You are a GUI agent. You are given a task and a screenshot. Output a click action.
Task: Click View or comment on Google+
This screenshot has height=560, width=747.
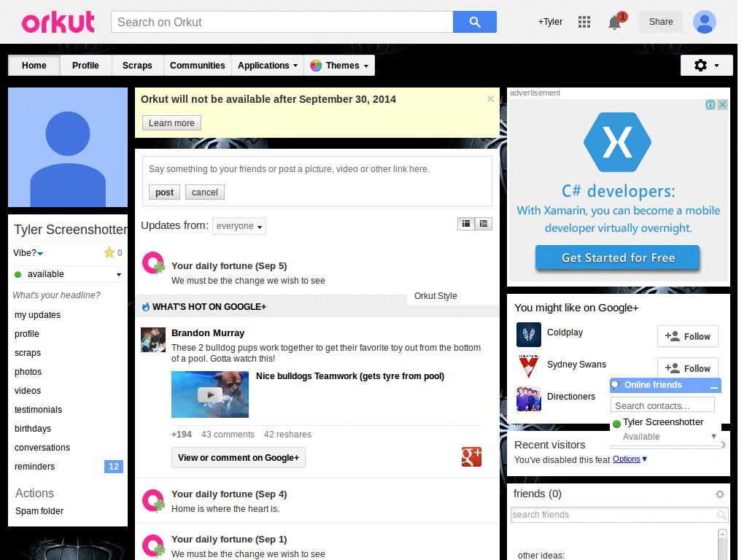click(239, 458)
